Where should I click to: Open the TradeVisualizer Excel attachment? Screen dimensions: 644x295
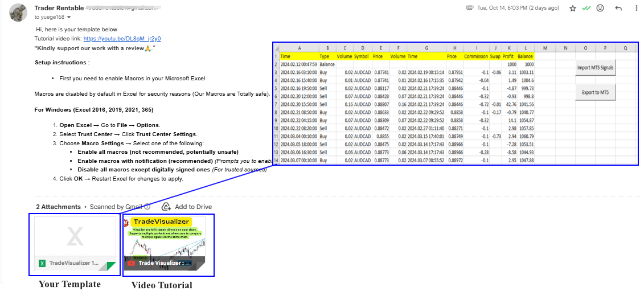[75, 245]
